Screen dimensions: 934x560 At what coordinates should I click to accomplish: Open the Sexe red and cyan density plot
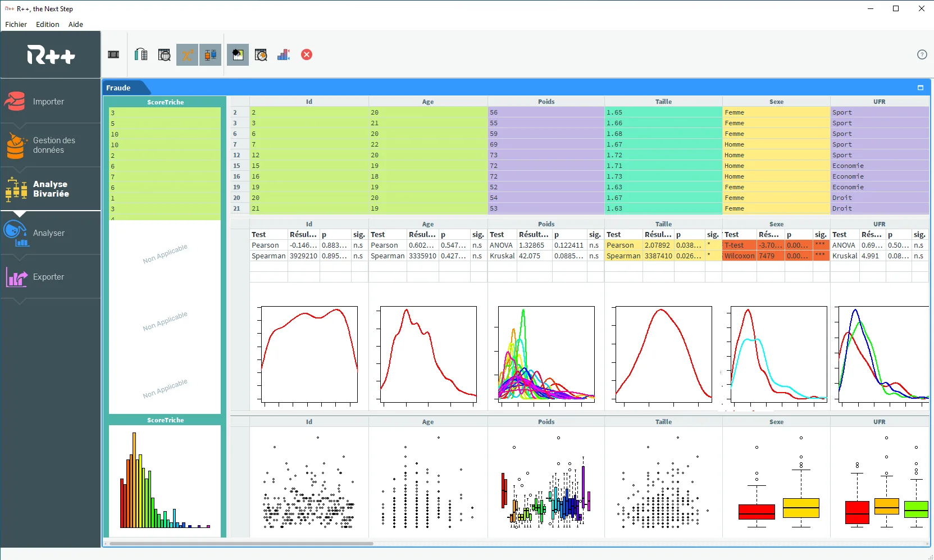click(x=778, y=355)
